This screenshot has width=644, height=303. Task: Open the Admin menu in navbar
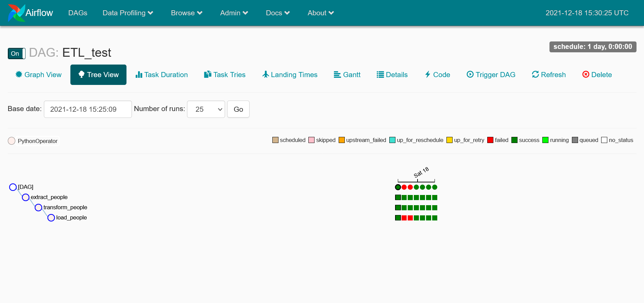pos(234,13)
